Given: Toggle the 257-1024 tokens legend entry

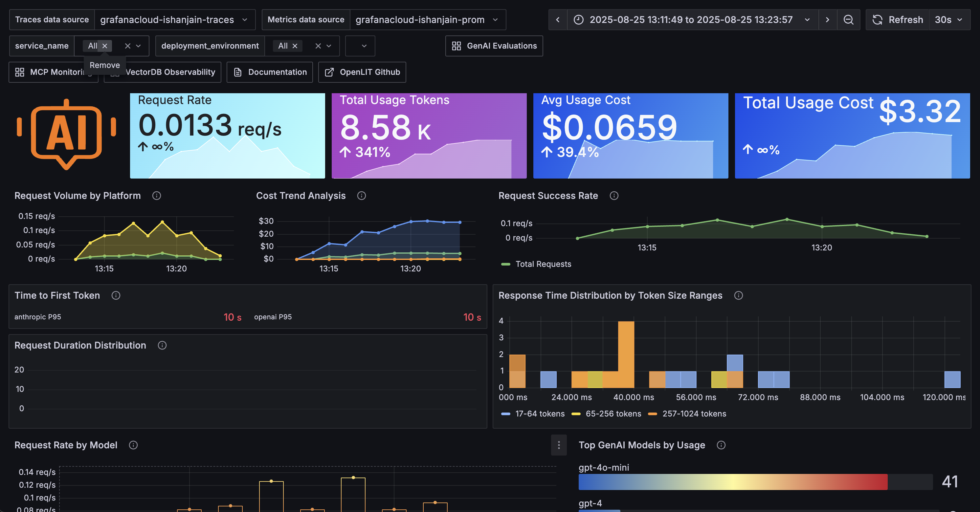Looking at the screenshot, I should [x=694, y=414].
